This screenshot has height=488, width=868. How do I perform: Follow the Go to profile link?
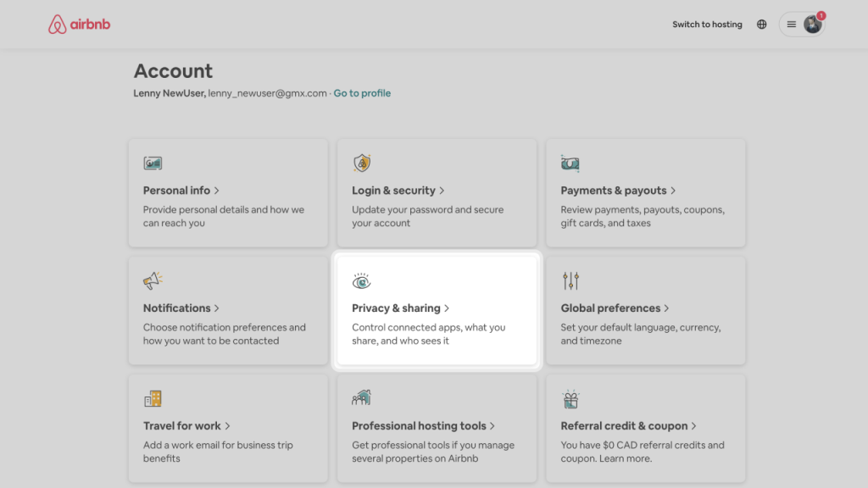362,93
